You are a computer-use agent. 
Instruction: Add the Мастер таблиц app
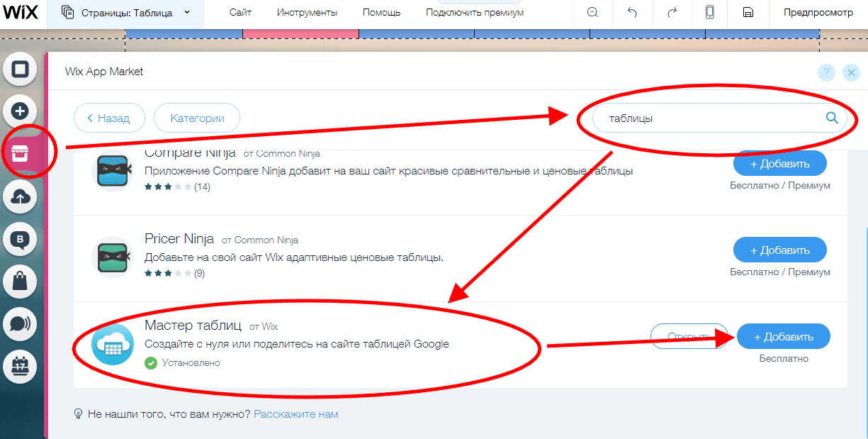[784, 336]
